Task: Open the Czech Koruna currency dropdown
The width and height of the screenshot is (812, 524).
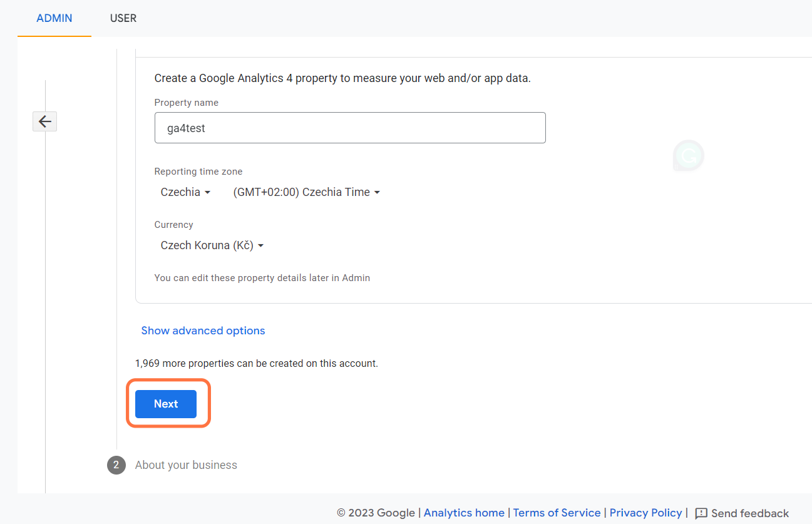Action: pos(212,245)
